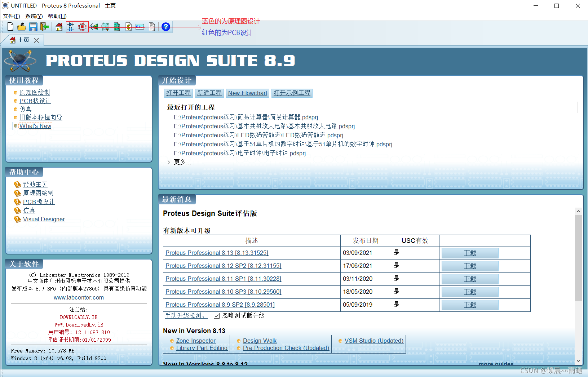Open the Zone Inspector link

click(196, 341)
